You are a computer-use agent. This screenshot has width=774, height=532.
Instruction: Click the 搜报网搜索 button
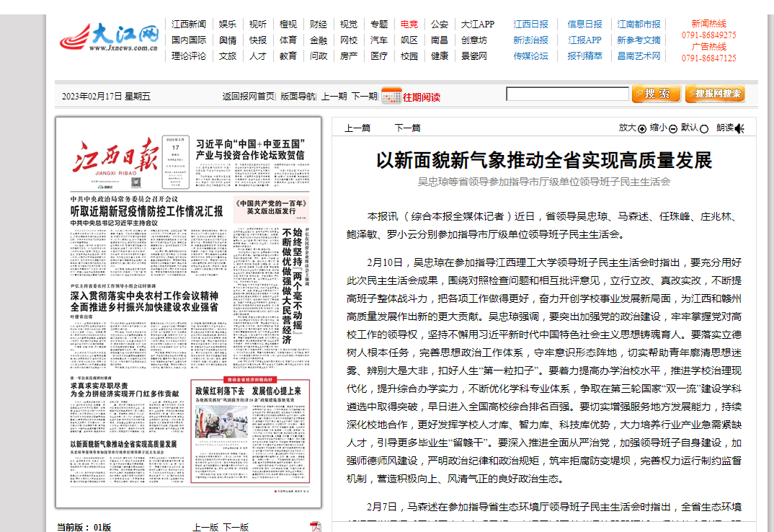click(715, 94)
